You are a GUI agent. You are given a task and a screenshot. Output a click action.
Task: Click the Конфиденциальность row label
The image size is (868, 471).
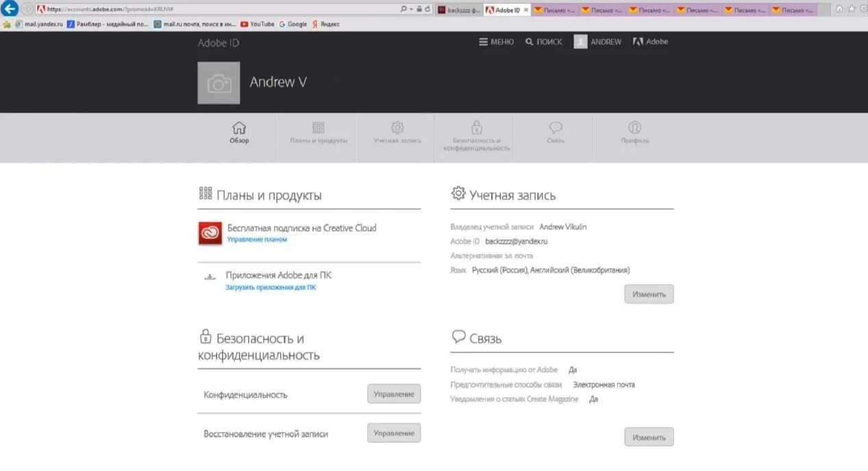coord(245,395)
